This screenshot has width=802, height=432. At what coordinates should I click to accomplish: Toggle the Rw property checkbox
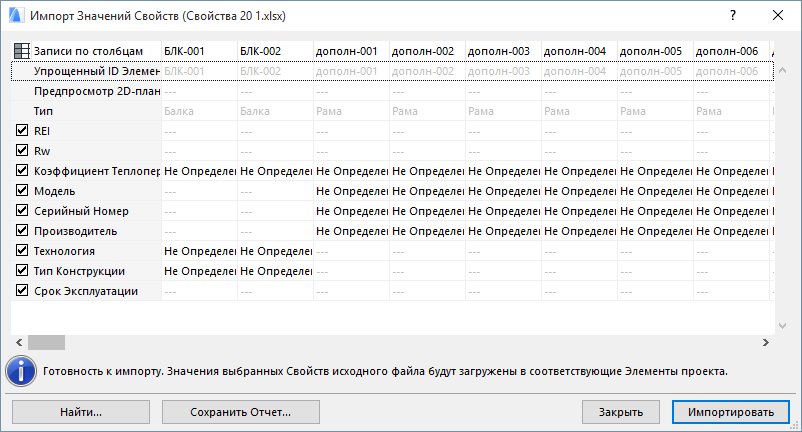pos(22,151)
